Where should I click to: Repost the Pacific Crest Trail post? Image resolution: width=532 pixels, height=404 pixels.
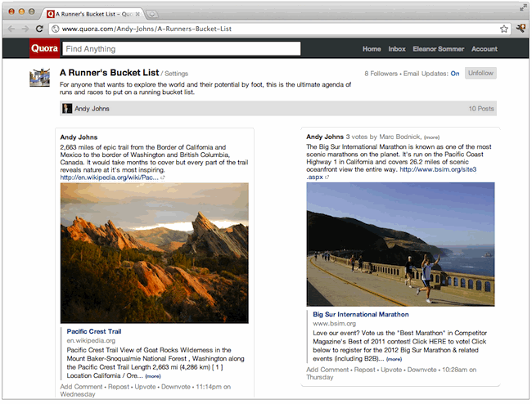click(x=119, y=387)
